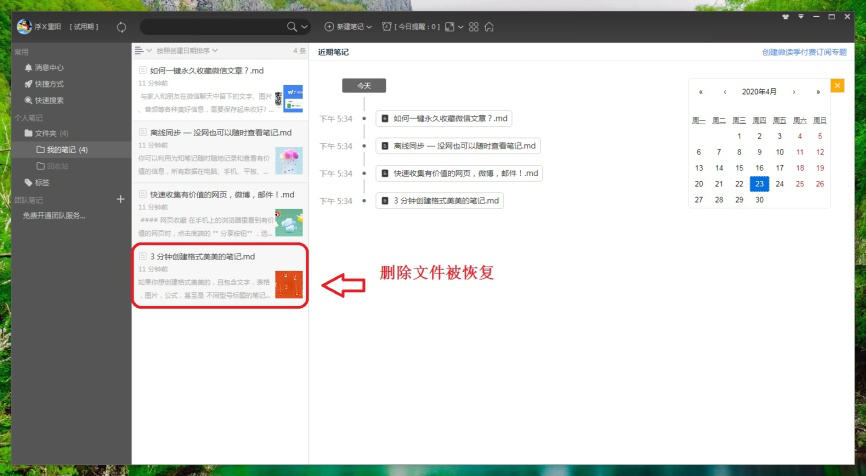Click the fullscreen view icon in toolbar
The height and width of the screenshot is (476, 866).
[450, 27]
